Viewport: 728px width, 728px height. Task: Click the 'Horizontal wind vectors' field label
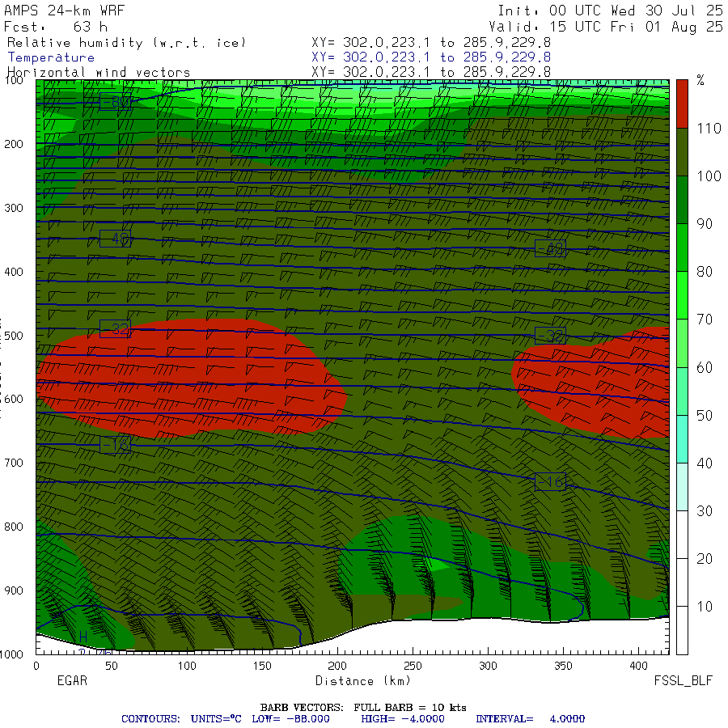point(99,73)
